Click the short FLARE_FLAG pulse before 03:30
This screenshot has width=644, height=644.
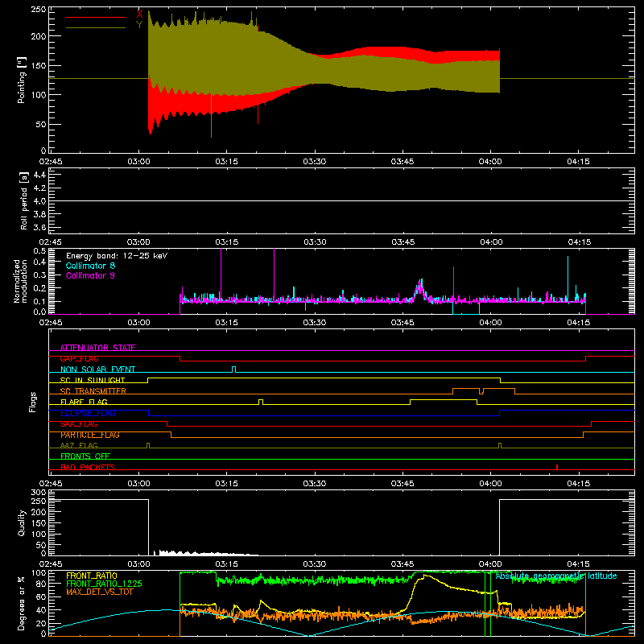(x=261, y=402)
